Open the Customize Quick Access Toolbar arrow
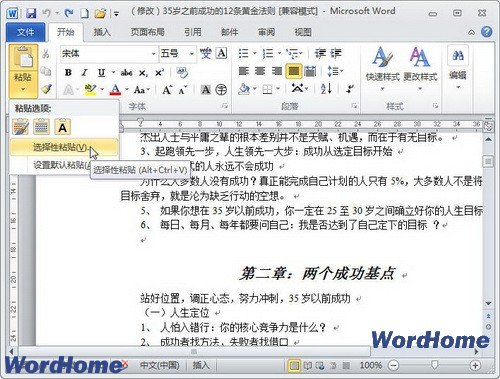 116,14
